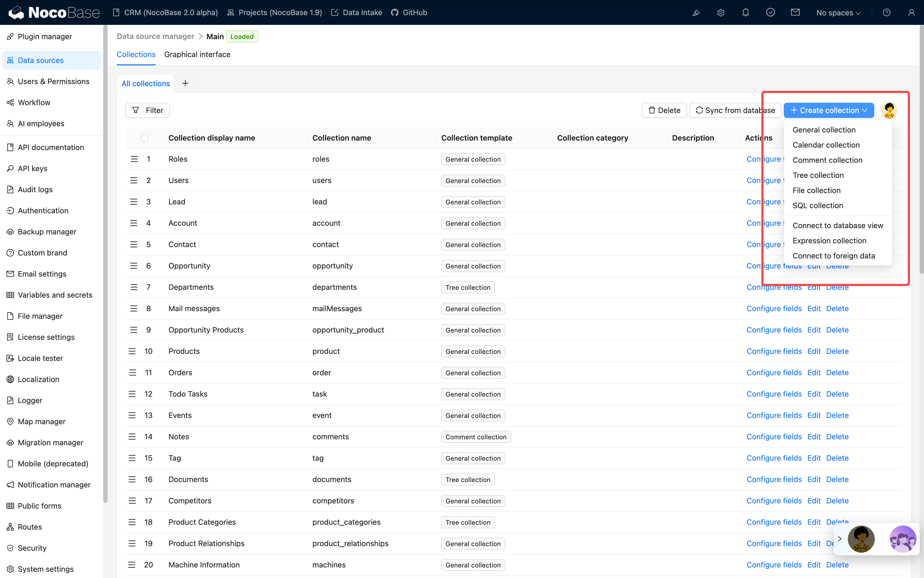Switch to the Graphical interface tab
924x578 pixels.
[x=197, y=54]
